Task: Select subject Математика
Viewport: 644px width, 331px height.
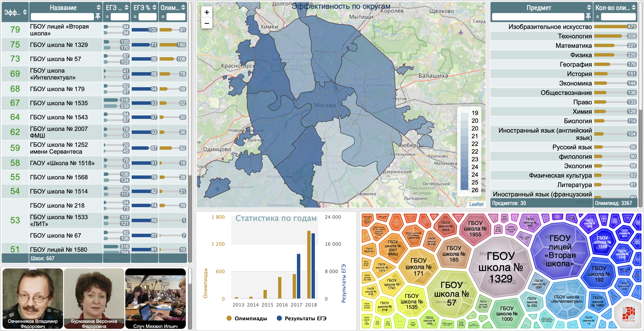Action: point(564,46)
